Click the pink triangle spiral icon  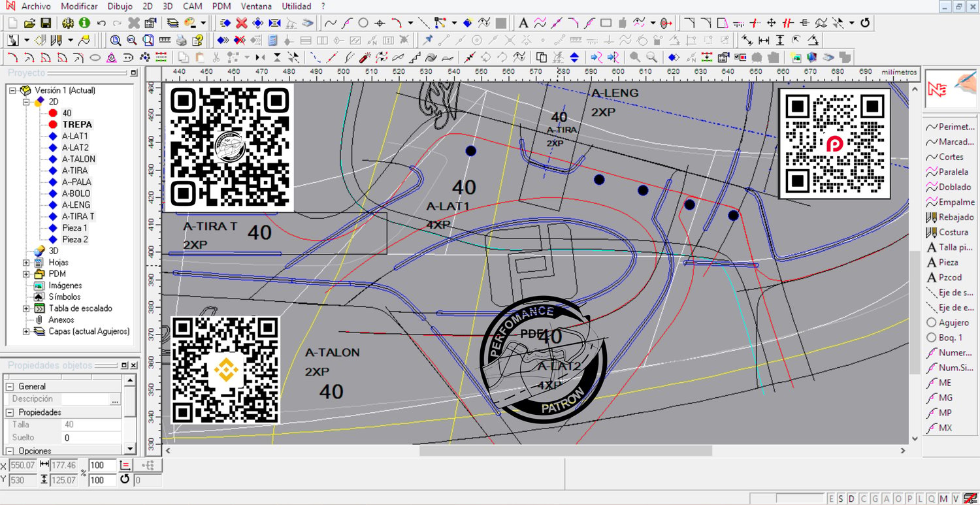click(112, 57)
